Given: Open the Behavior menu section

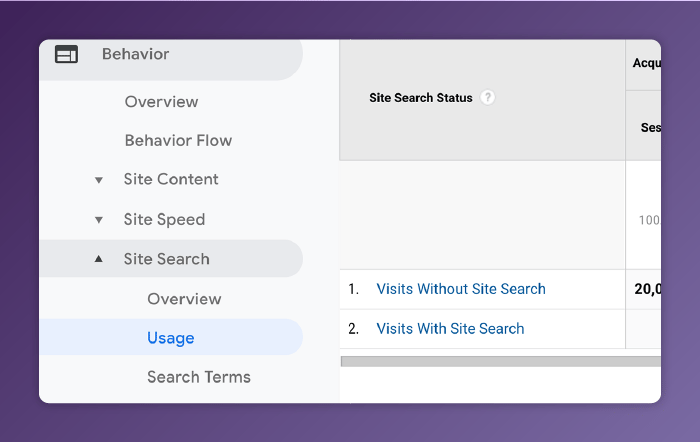Looking at the screenshot, I should [135, 55].
